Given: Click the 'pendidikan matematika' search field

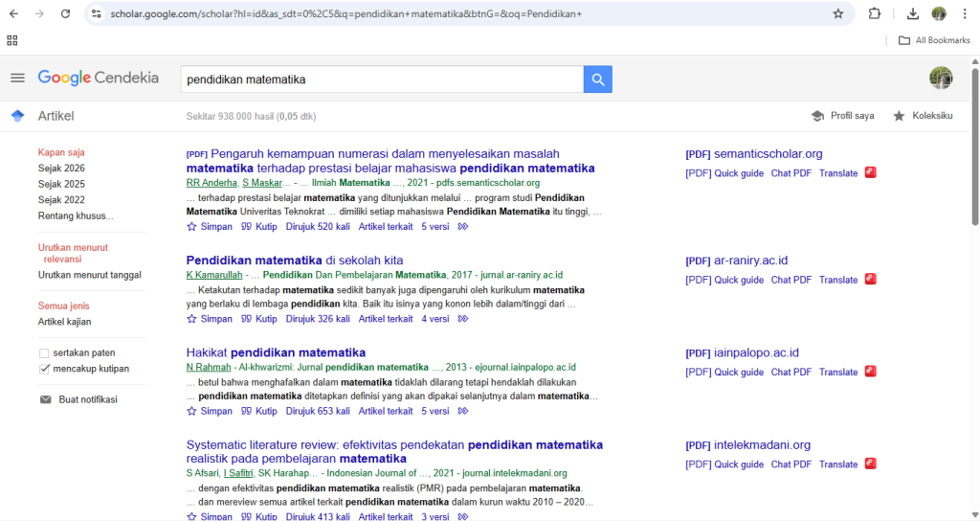Looking at the screenshot, I should point(381,79).
